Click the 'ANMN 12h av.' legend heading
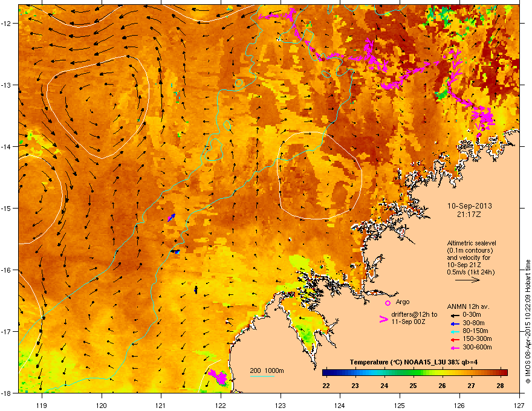This screenshot has width=532, height=411. click(x=468, y=306)
